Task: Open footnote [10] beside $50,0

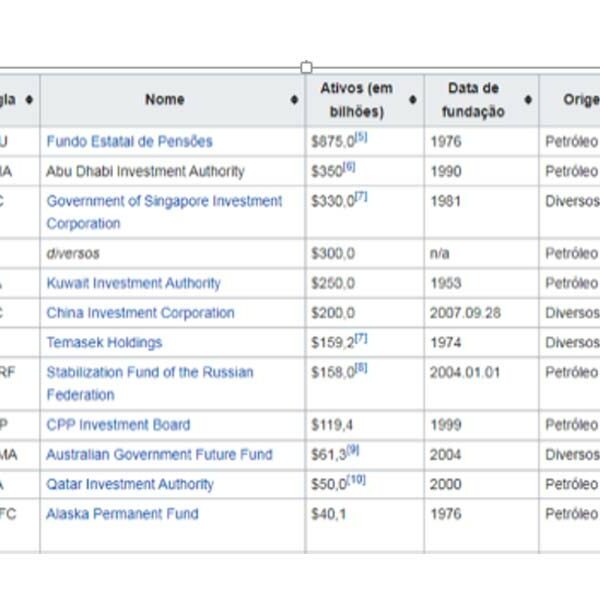Action: [357, 479]
